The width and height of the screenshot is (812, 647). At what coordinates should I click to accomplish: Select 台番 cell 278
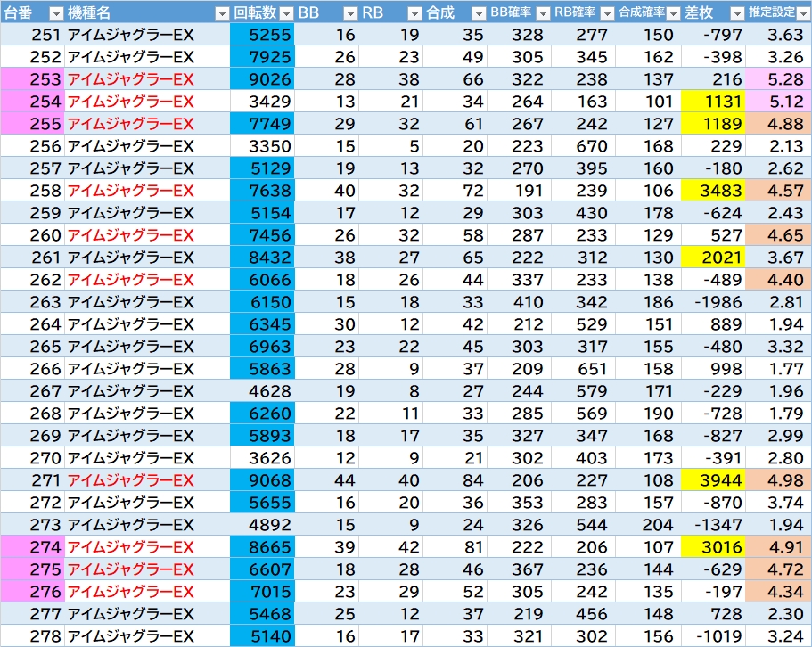click(32, 636)
